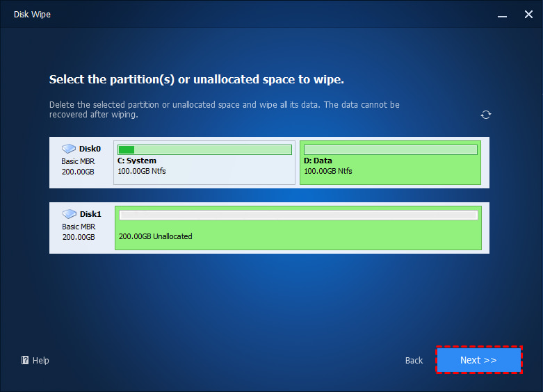Click the Disk Wipe window title
Viewport: 543px width, 392px height.
point(32,15)
